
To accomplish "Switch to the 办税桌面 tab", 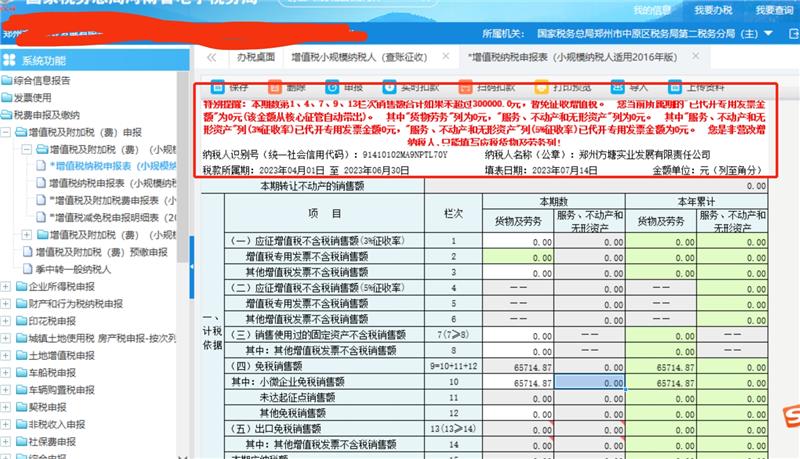I will pos(255,58).
